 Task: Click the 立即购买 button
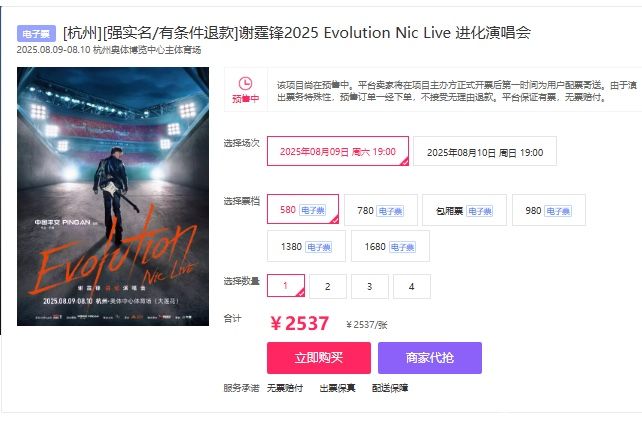point(319,358)
